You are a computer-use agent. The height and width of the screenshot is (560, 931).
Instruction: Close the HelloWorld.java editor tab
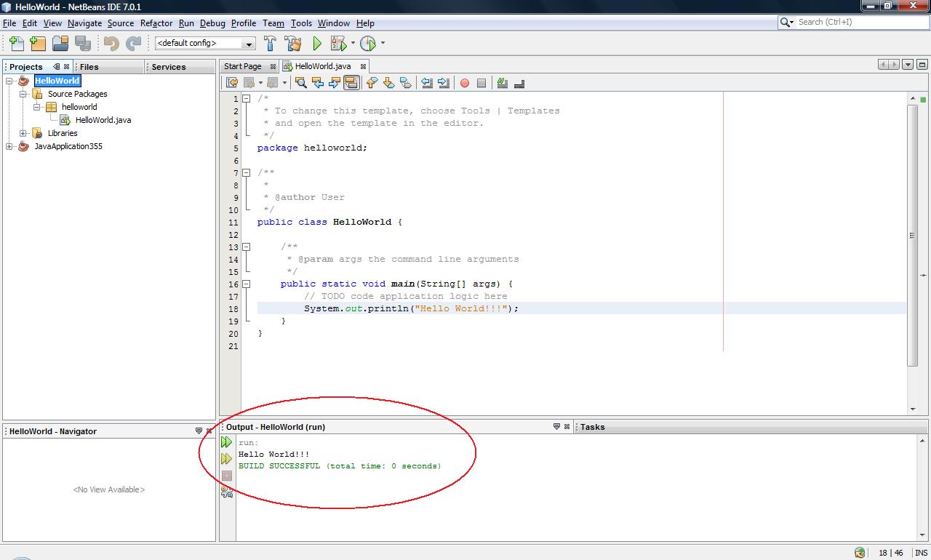point(363,66)
